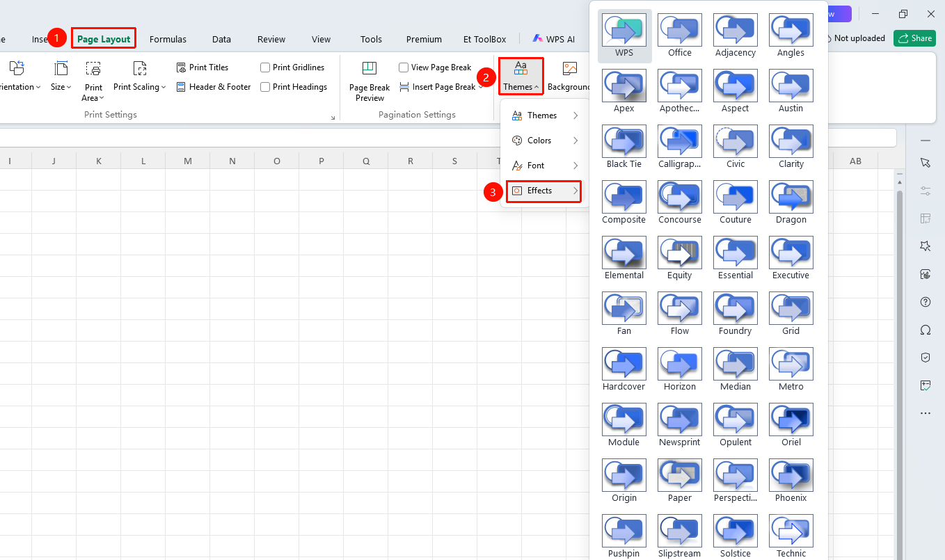
Task: Apply the Black Tie effect
Action: pyautogui.click(x=624, y=147)
